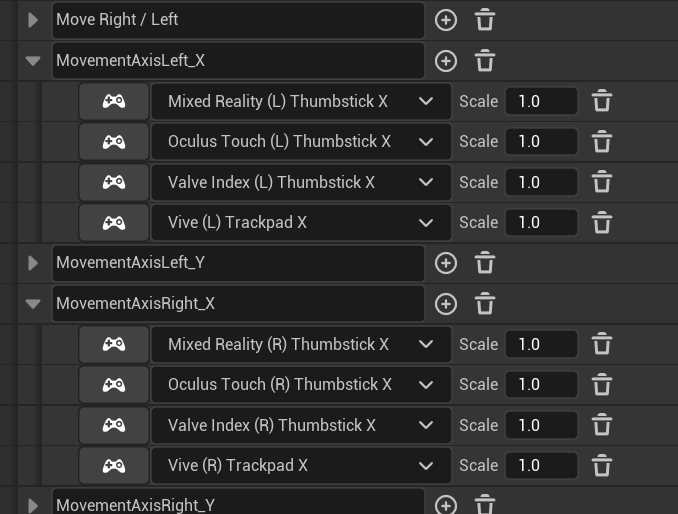This screenshot has height=514, width=678.
Task: Add a key to Move Right / Left
Action: tap(446, 20)
